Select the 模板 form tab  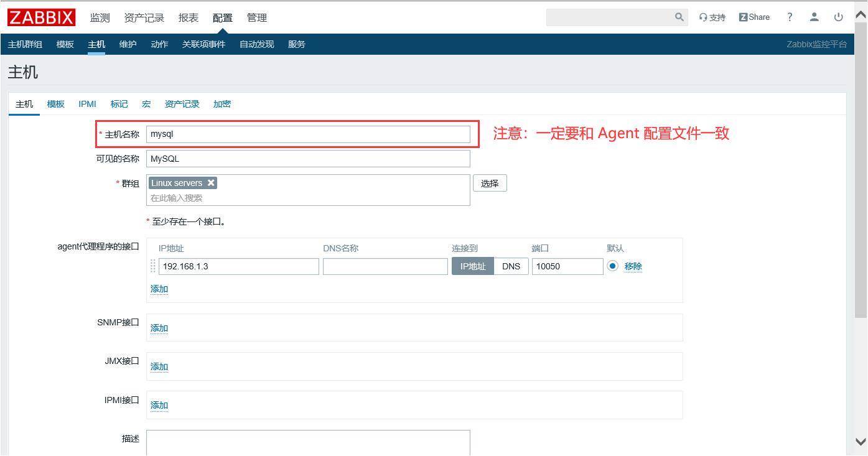point(56,104)
